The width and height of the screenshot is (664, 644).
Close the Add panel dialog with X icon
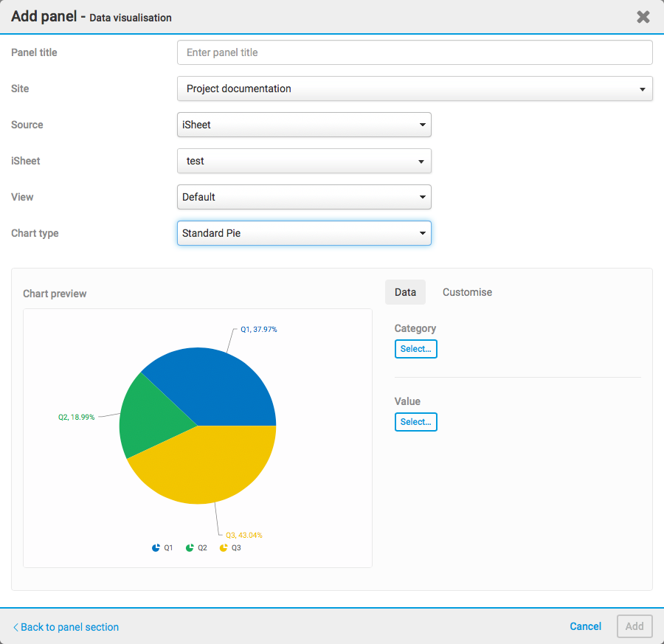coord(643,17)
